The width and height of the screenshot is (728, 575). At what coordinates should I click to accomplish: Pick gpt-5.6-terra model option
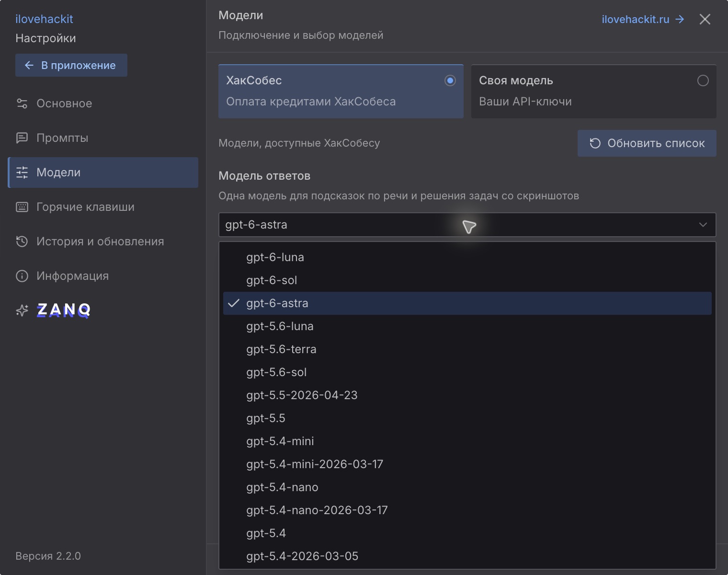pyautogui.click(x=467, y=349)
